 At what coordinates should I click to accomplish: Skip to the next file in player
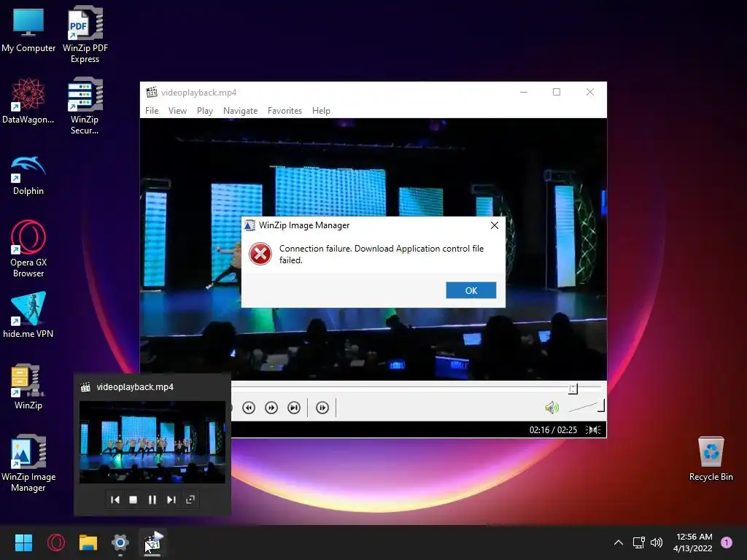294,408
